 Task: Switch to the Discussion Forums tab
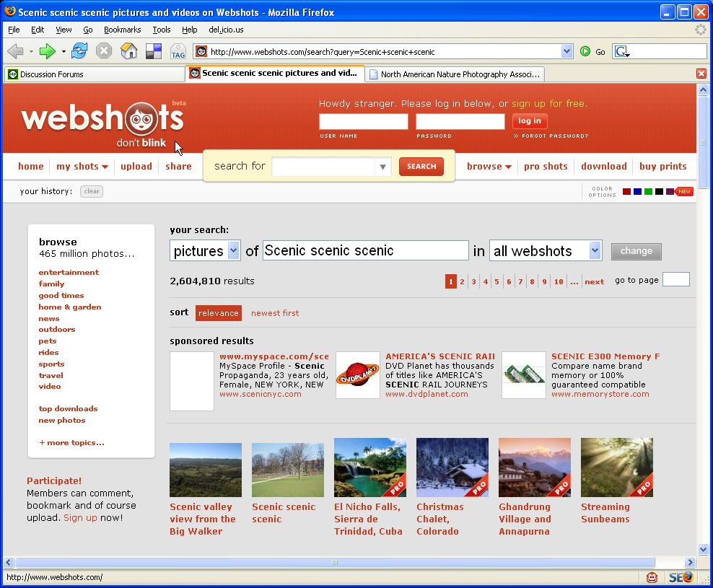pyautogui.click(x=94, y=74)
